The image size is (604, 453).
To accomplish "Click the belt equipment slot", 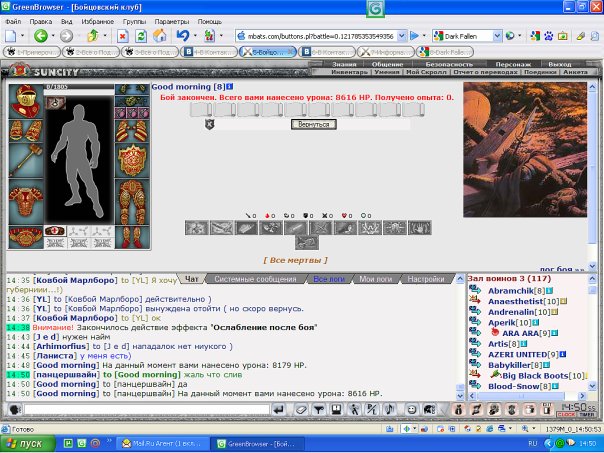I will pyautogui.click(x=26, y=237).
